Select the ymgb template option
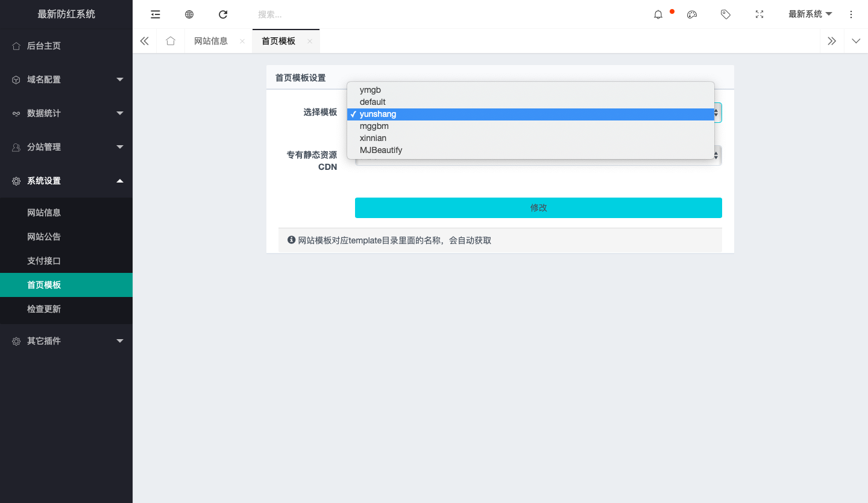Viewport: 868px width, 503px height. coord(370,90)
